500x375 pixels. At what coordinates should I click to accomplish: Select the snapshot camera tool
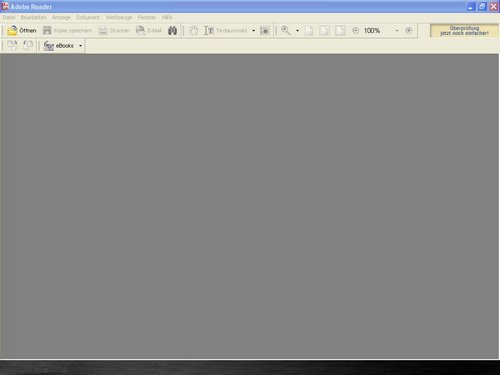click(x=265, y=31)
